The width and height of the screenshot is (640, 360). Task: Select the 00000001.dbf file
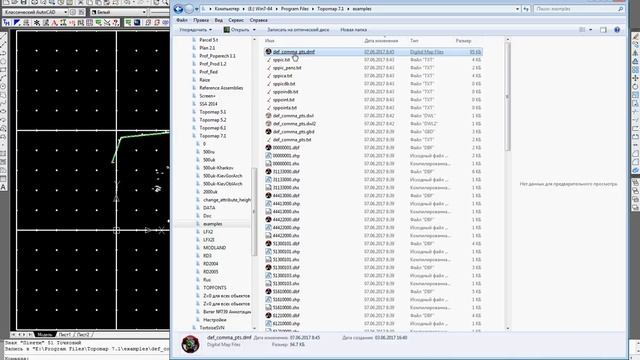click(x=286, y=148)
